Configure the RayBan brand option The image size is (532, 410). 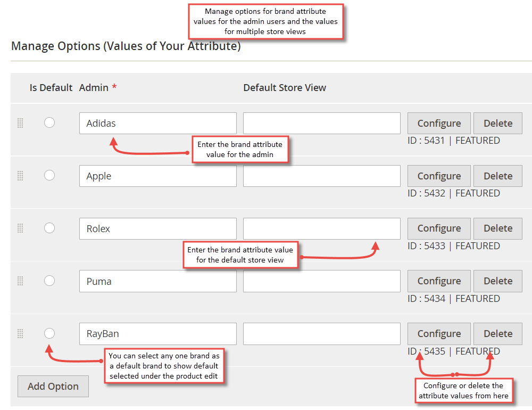439,333
